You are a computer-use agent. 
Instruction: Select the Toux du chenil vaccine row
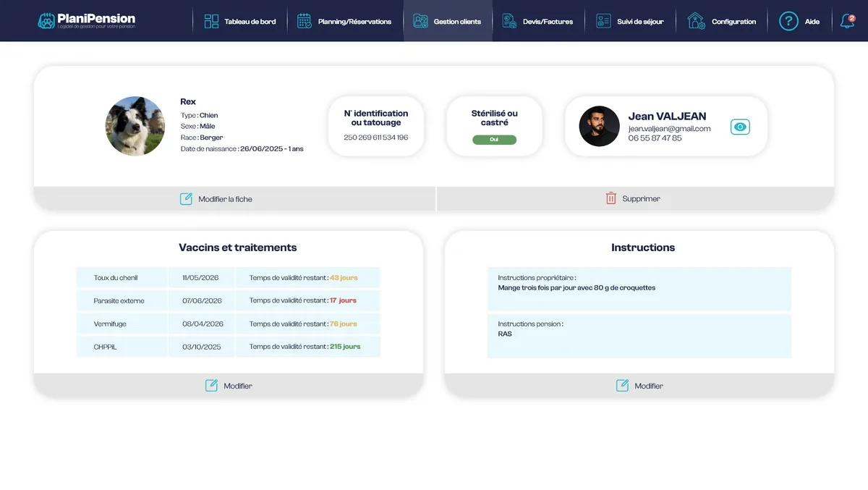click(229, 278)
